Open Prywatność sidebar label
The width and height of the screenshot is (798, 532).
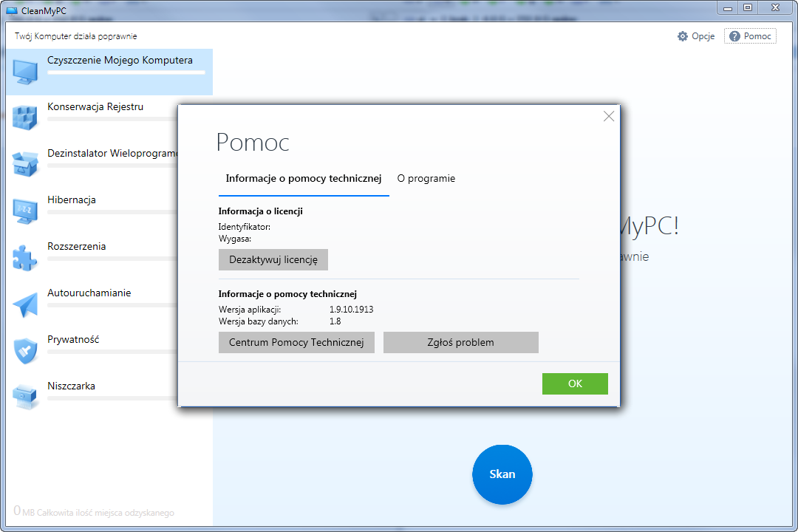[73, 340]
